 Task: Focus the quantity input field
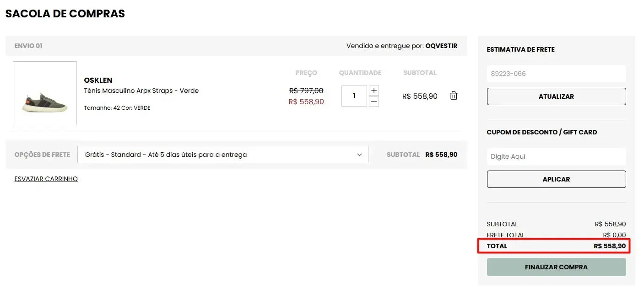pyautogui.click(x=354, y=96)
